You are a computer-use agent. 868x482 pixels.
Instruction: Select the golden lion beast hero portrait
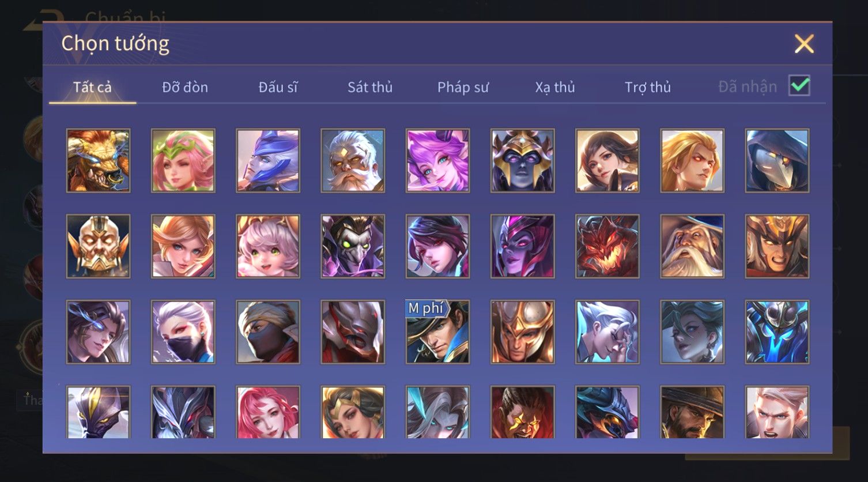(x=98, y=160)
